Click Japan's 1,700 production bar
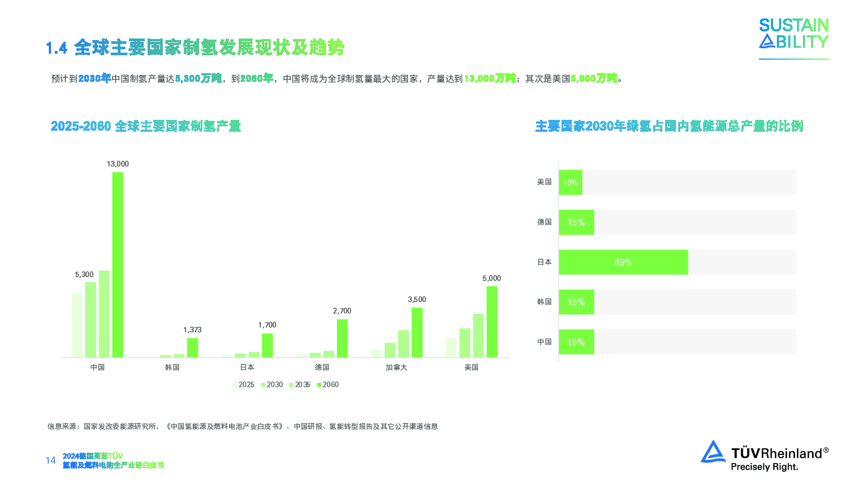This screenshot has width=868, height=488. [x=267, y=345]
